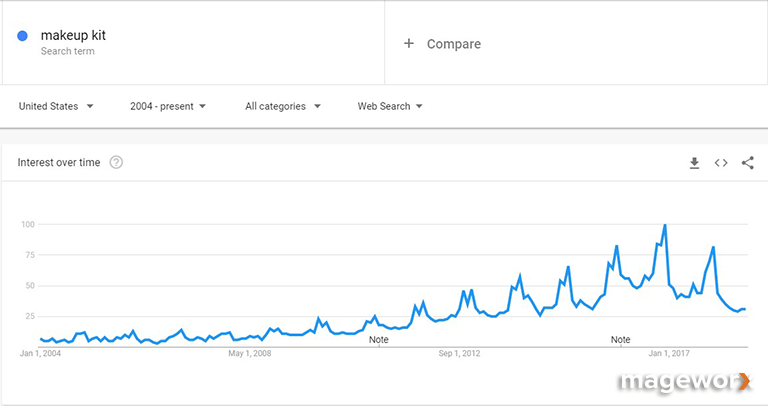Share the interest over time chart
Viewport: 768px width, 406px height.
(x=747, y=163)
